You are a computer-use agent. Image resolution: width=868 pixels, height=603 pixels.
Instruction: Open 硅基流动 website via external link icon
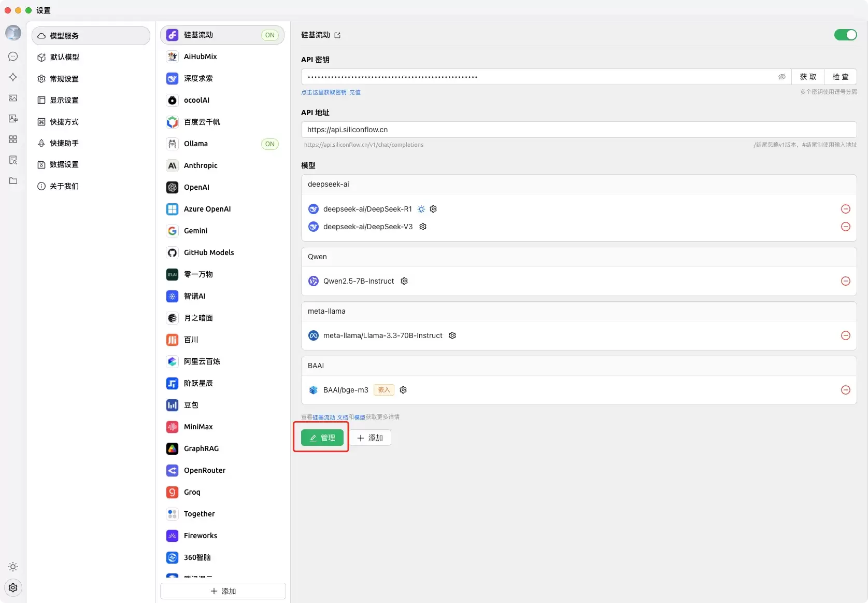(x=337, y=35)
